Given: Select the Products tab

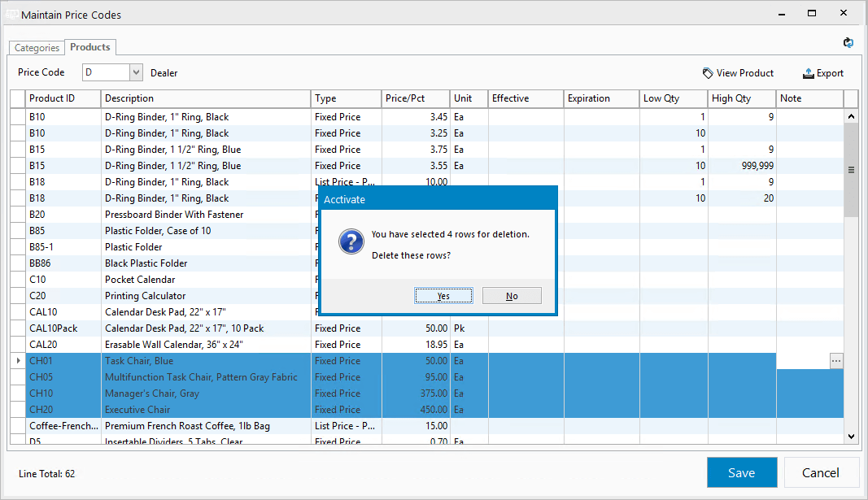Looking at the screenshot, I should 90,47.
